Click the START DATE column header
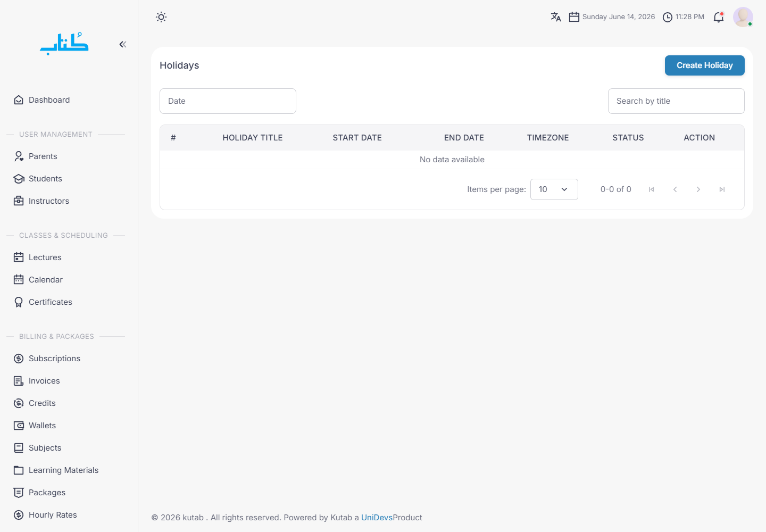Image resolution: width=766 pixels, height=532 pixels. (x=357, y=138)
